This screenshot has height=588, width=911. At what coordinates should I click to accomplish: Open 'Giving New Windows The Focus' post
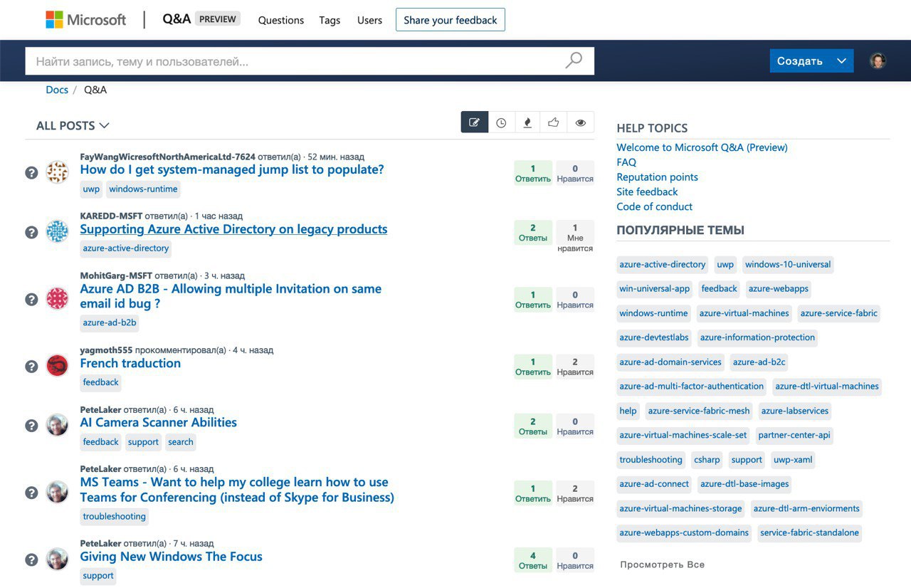171,557
